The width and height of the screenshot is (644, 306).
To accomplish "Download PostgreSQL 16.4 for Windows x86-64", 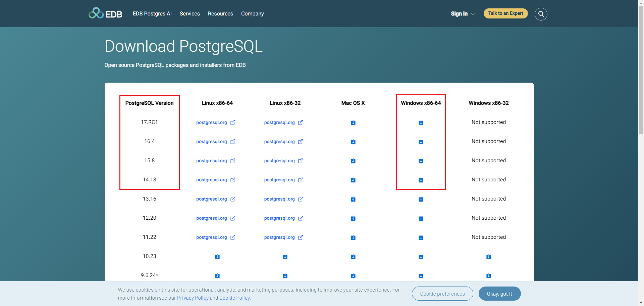I will pyautogui.click(x=421, y=142).
